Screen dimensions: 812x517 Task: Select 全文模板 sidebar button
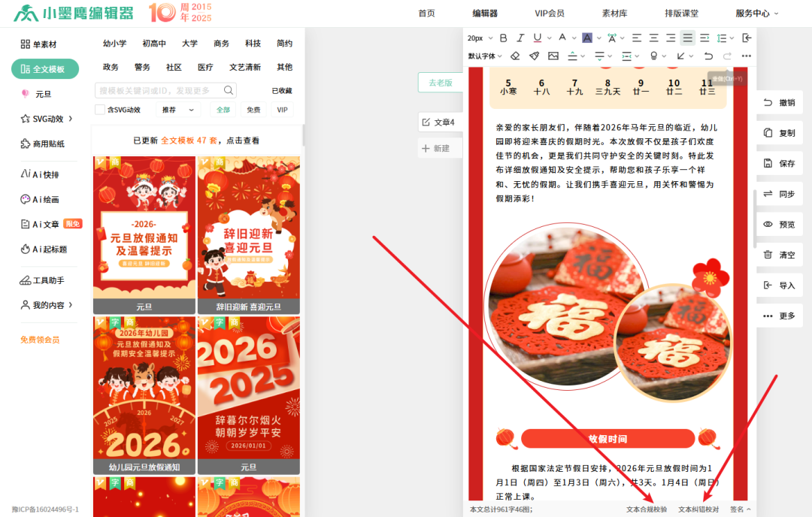(x=45, y=69)
